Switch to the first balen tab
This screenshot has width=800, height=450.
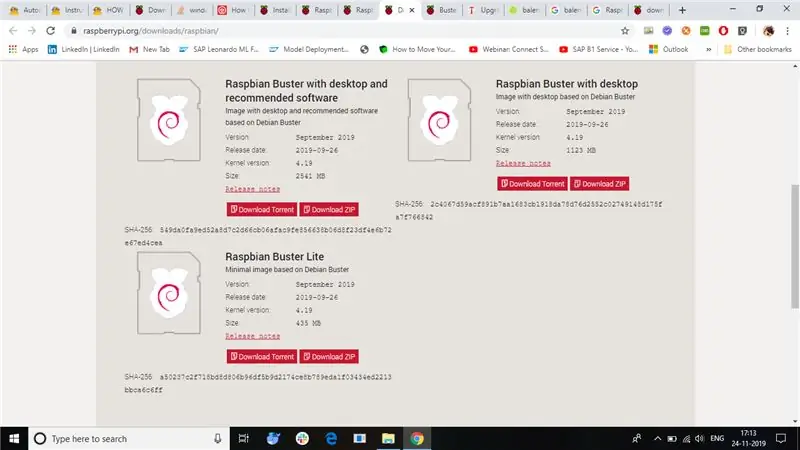click(x=524, y=10)
